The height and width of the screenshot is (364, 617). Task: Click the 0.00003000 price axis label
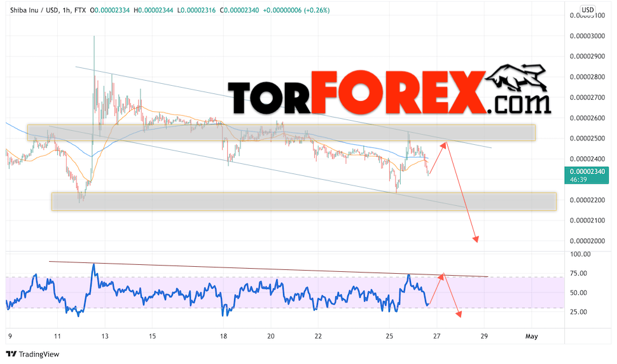pyautogui.click(x=587, y=36)
